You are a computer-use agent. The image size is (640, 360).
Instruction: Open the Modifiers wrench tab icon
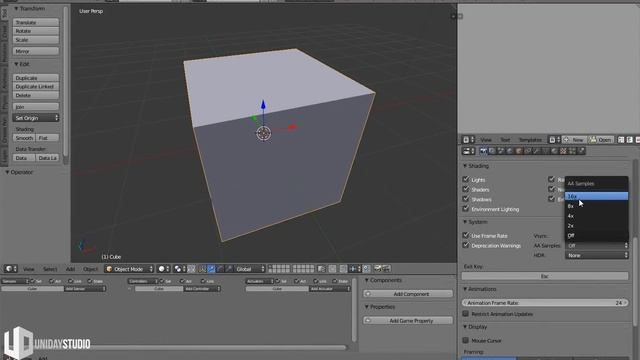click(537, 151)
